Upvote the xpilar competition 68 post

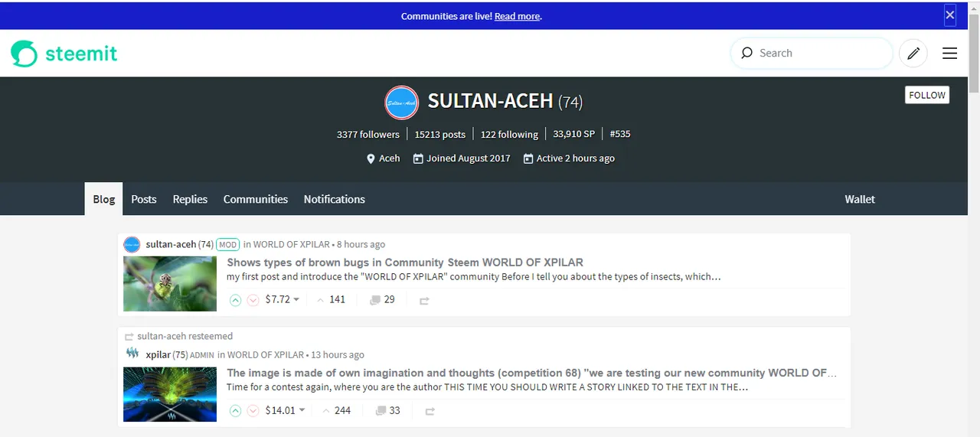[x=236, y=411]
